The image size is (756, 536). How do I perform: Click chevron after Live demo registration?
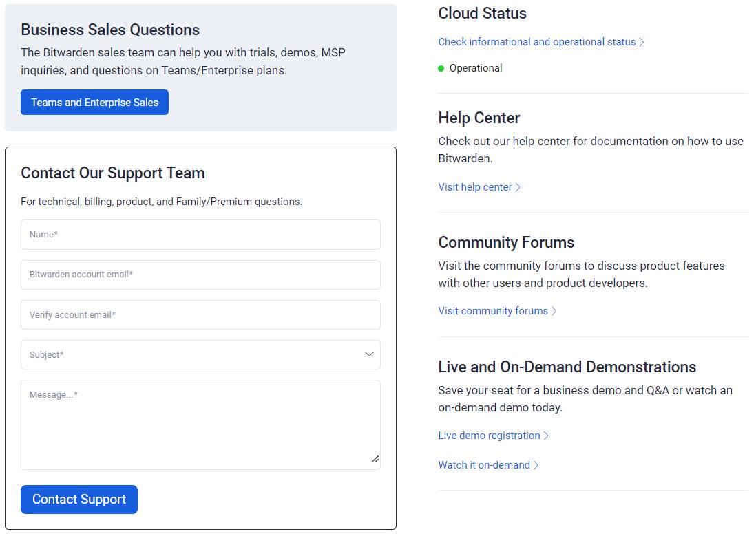pos(546,436)
